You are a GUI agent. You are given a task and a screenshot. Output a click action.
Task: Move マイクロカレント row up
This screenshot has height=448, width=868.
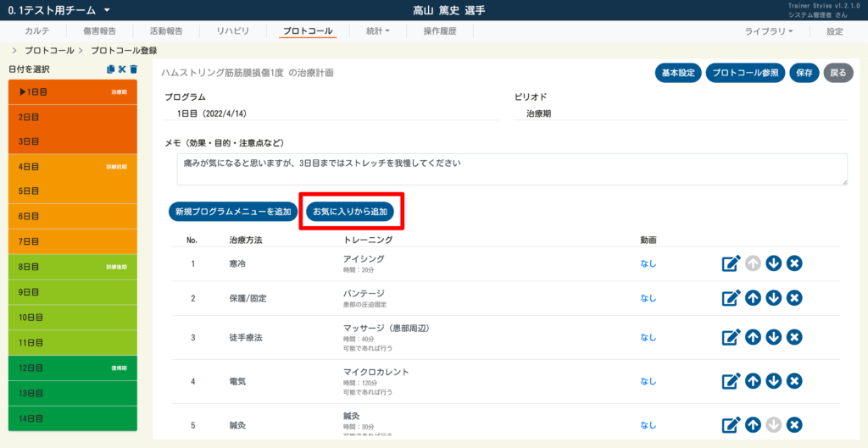pos(753,381)
